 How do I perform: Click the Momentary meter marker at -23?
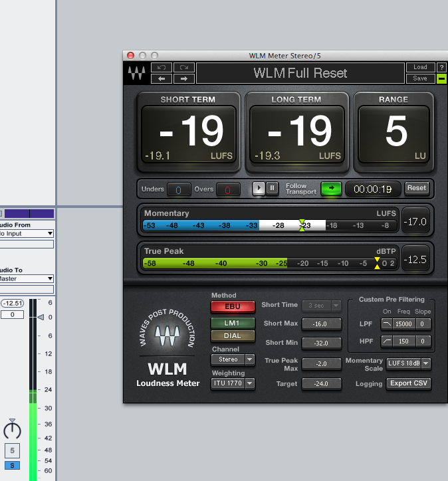point(302,225)
